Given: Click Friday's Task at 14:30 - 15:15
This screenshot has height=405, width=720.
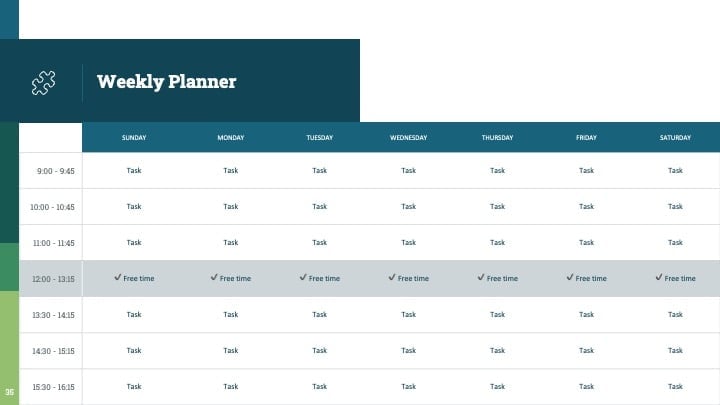Looking at the screenshot, I should click(x=586, y=350).
